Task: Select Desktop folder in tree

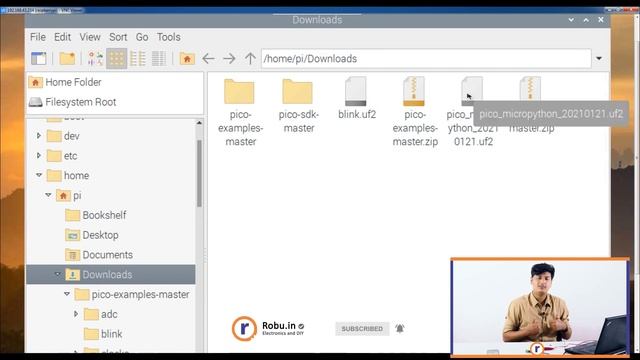Action: click(x=92, y=235)
